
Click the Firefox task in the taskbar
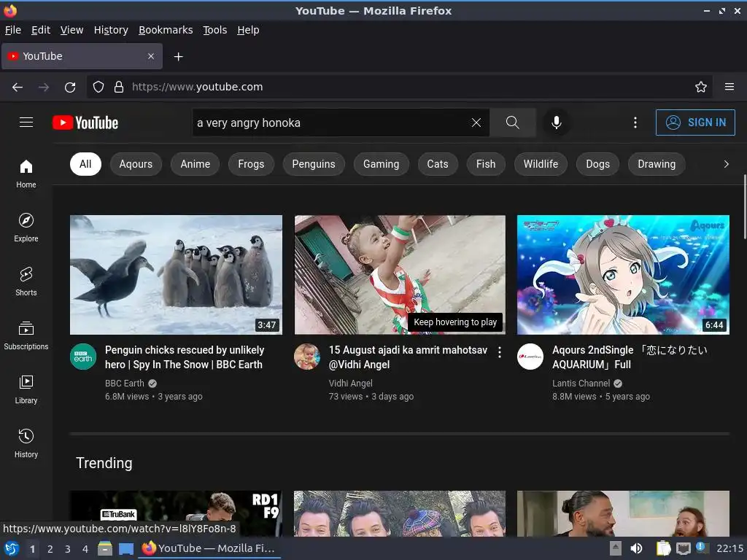209,548
